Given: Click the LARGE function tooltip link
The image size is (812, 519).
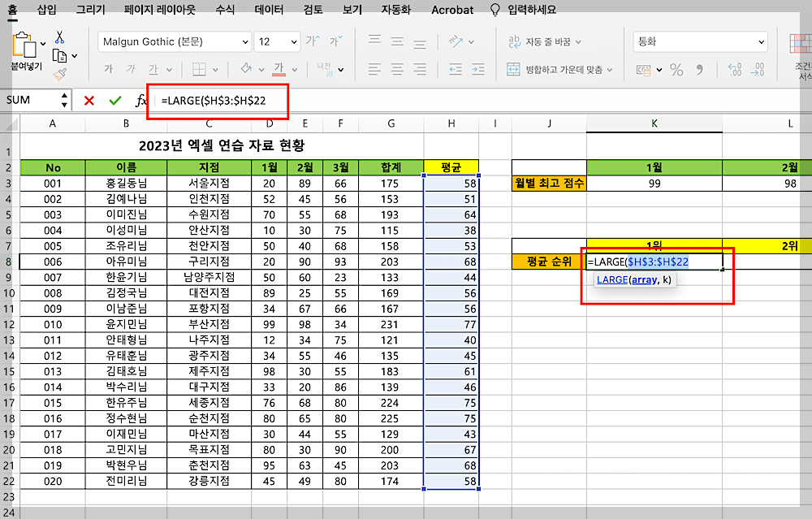Looking at the screenshot, I should click(612, 279).
